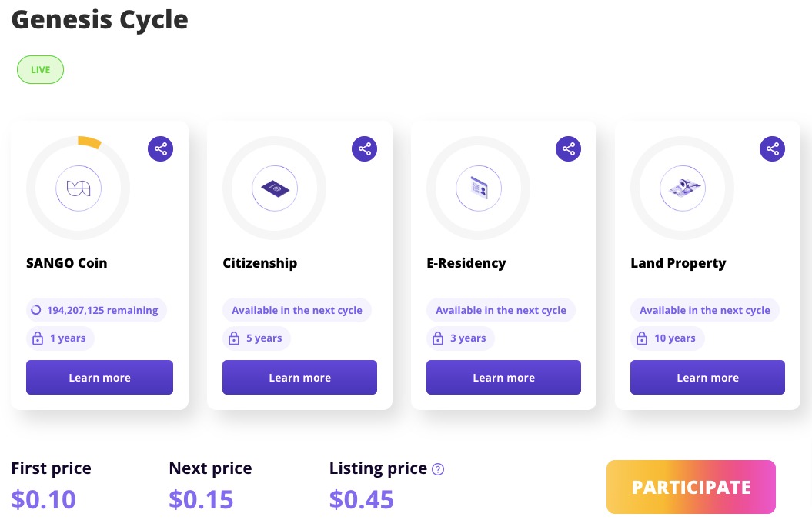
Task: Click the Citizenship passport icon
Action: (275, 188)
